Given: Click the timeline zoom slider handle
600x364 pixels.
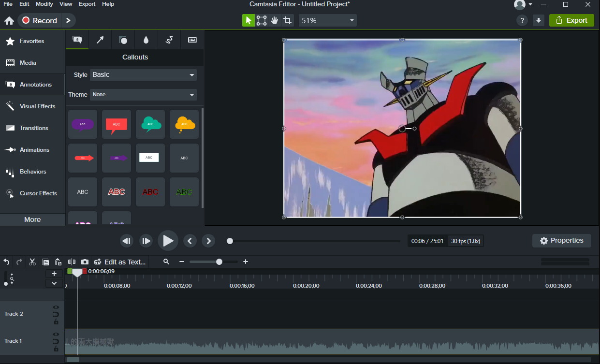Looking at the screenshot, I should coord(219,262).
